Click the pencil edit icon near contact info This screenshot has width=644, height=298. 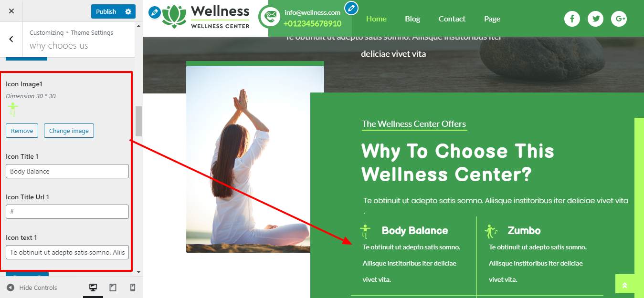pyautogui.click(x=351, y=8)
